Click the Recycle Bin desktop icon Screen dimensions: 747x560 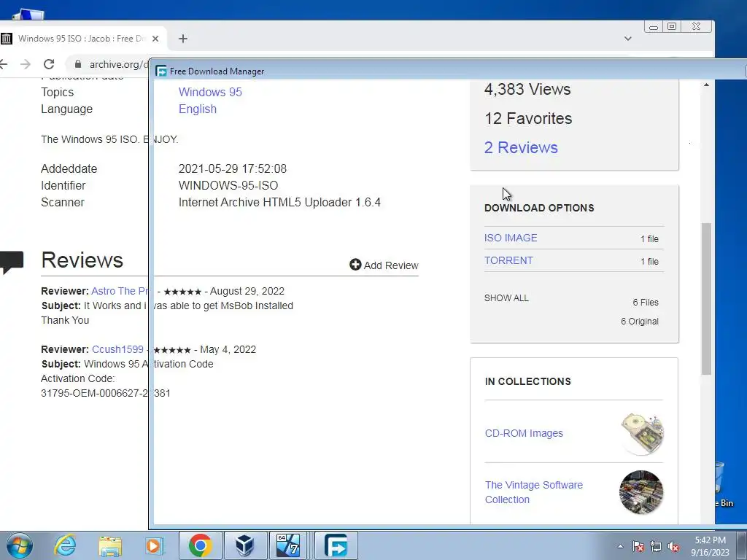[724, 483]
